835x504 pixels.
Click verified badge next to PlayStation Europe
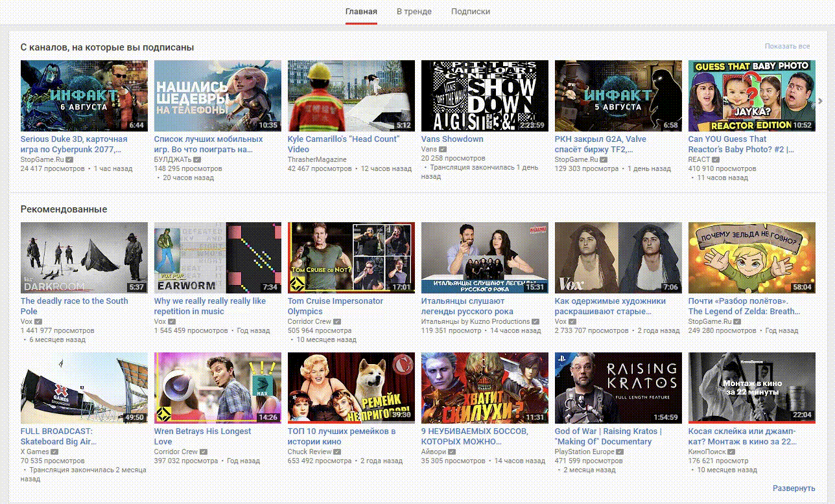pos(620,452)
